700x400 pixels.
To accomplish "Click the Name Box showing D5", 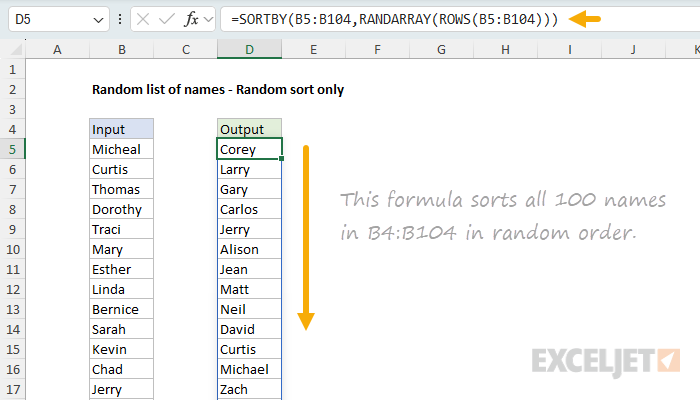I will tap(58, 19).
